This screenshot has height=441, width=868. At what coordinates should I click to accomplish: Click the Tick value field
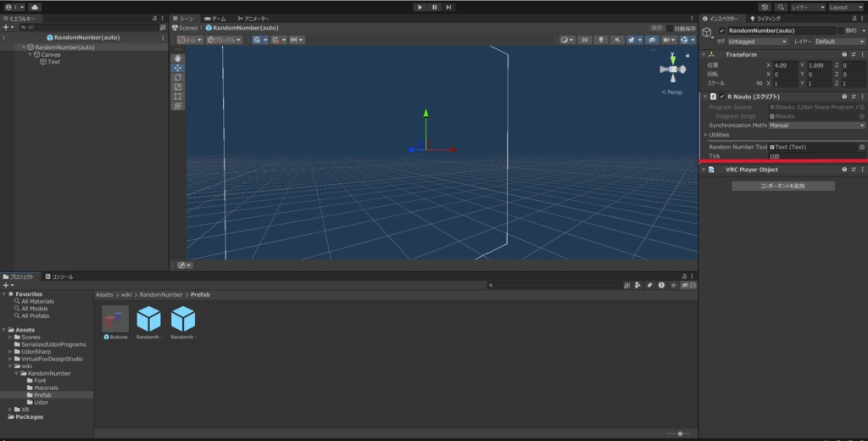pos(816,156)
